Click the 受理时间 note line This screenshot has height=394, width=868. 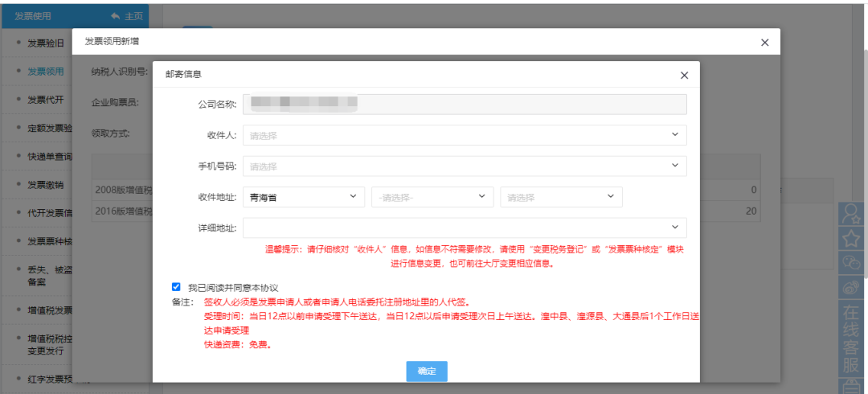coord(452,323)
